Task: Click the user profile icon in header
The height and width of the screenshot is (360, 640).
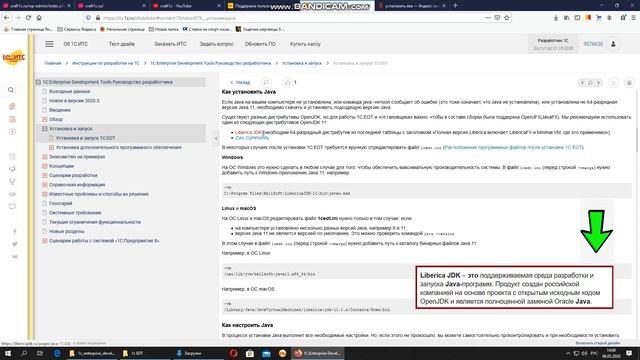Action: pos(613,44)
